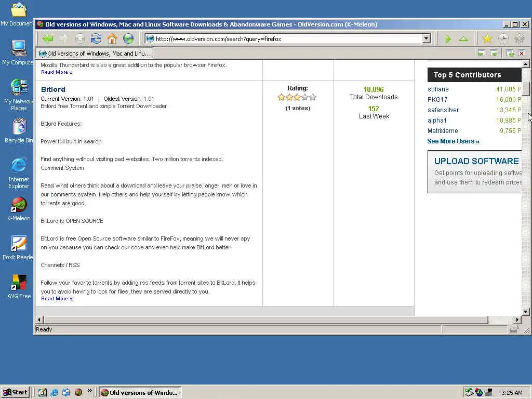
Task: Click Read More under Mozilla Thunderbird text
Action: click(x=57, y=72)
